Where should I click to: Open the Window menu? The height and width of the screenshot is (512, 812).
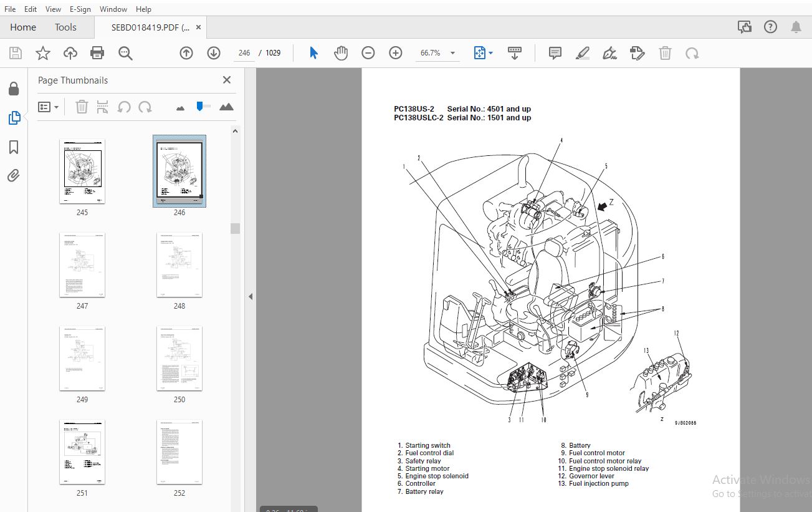click(x=113, y=9)
